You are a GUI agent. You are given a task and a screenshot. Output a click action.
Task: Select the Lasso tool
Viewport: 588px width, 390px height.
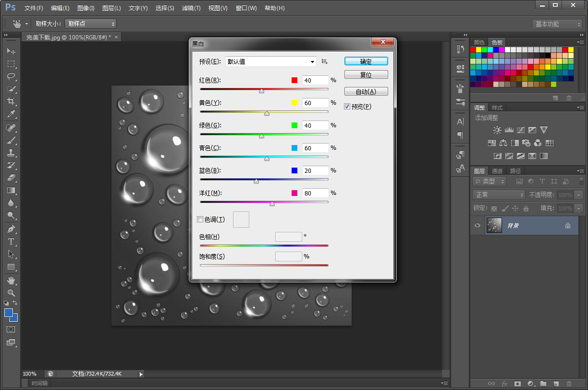(x=11, y=76)
